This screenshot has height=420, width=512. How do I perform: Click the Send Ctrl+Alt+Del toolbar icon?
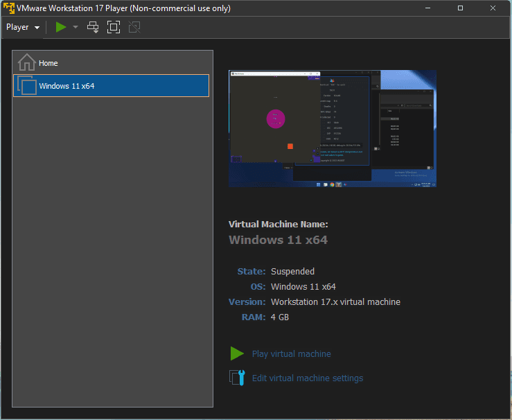[93, 27]
